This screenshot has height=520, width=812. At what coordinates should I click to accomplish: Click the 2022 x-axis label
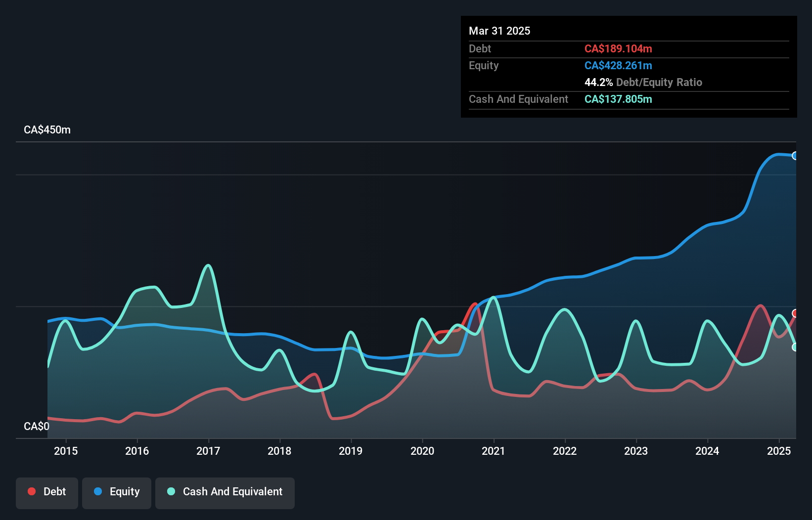565,451
